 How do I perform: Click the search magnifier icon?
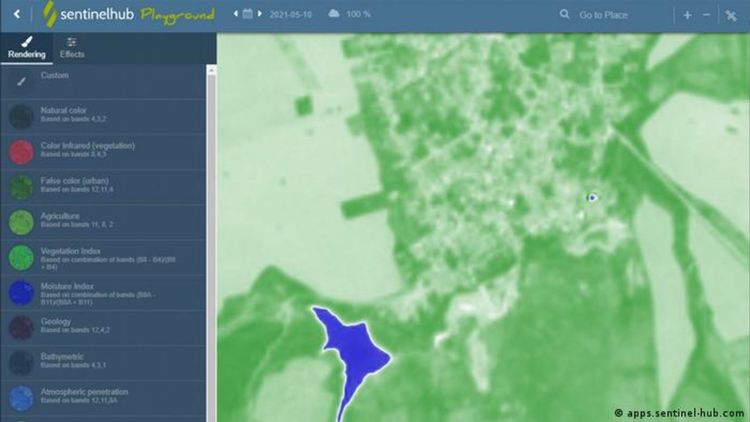pos(564,14)
